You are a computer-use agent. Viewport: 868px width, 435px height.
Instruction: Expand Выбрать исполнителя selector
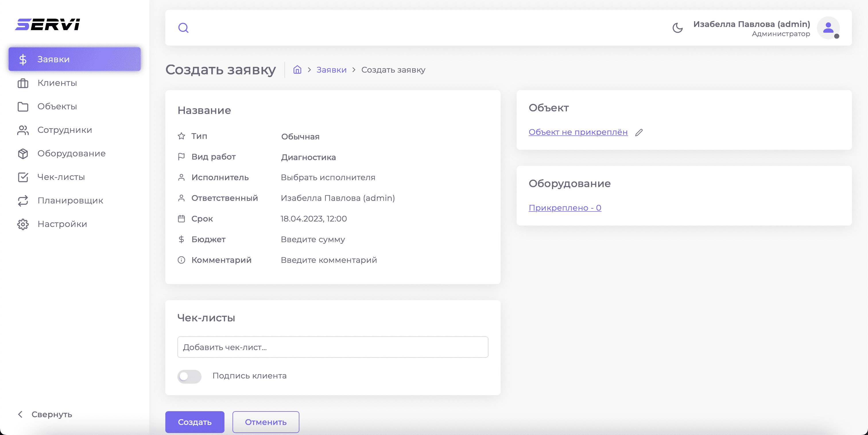click(328, 178)
